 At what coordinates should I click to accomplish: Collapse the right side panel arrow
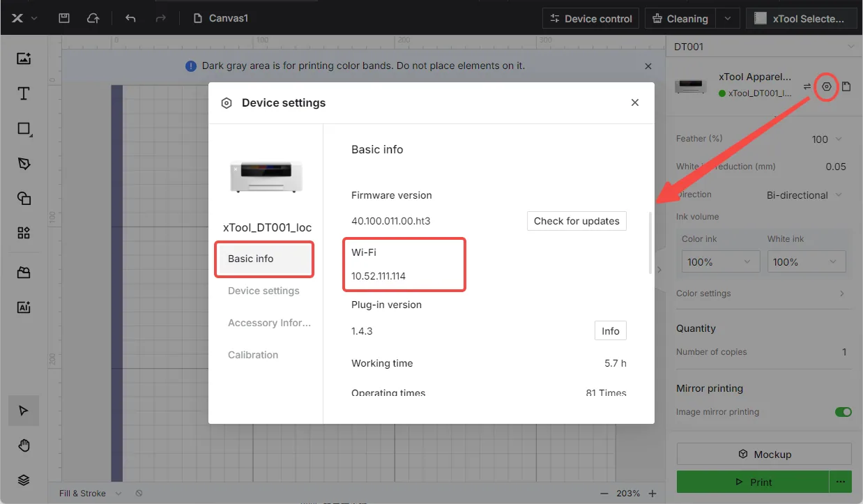pos(659,269)
